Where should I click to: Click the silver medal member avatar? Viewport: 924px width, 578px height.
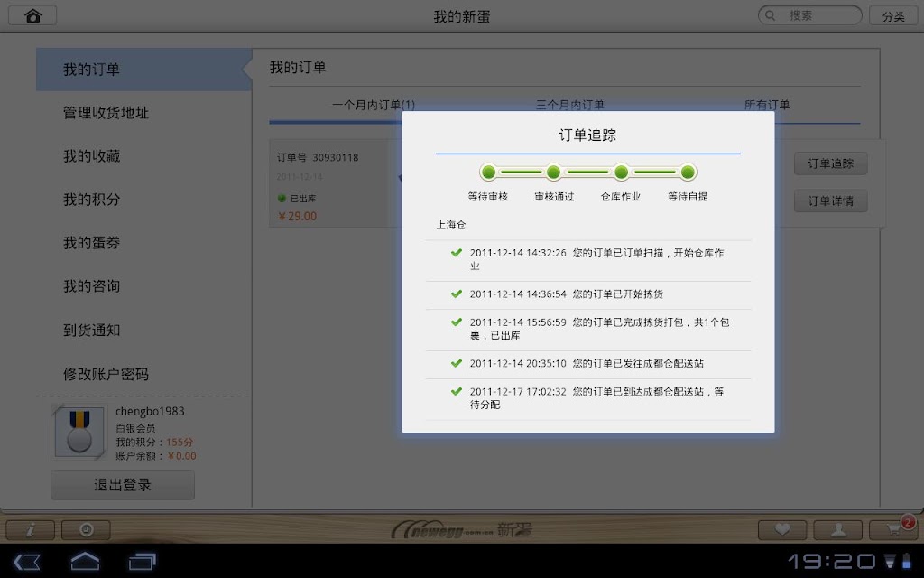(x=79, y=433)
